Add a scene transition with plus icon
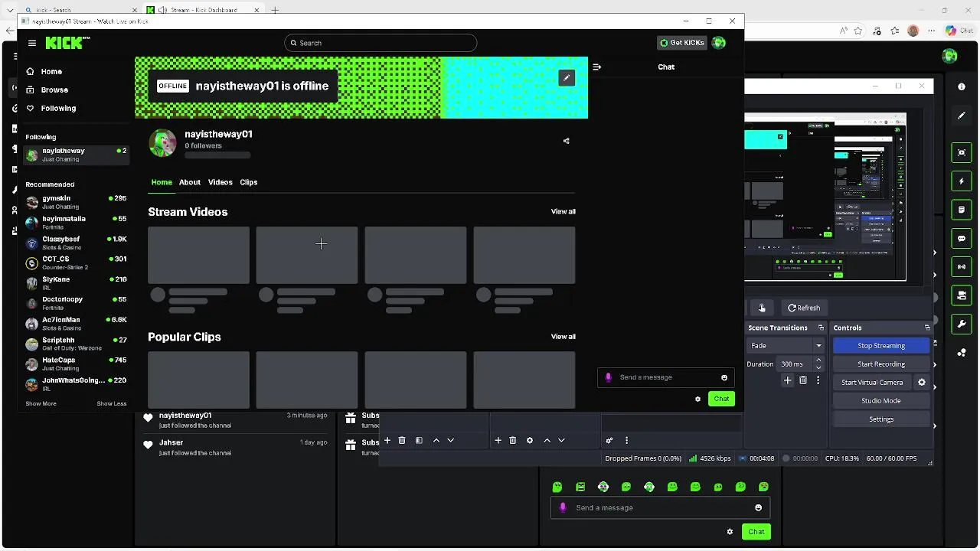 pyautogui.click(x=787, y=380)
